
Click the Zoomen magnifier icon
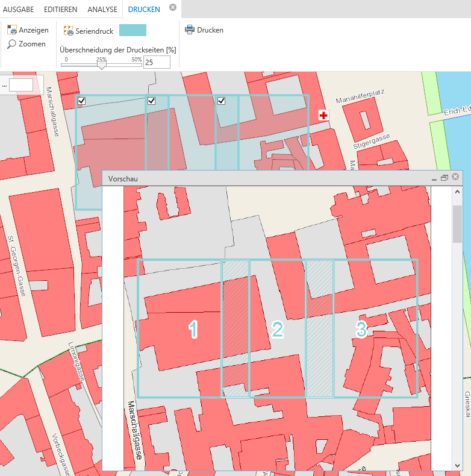coord(12,44)
